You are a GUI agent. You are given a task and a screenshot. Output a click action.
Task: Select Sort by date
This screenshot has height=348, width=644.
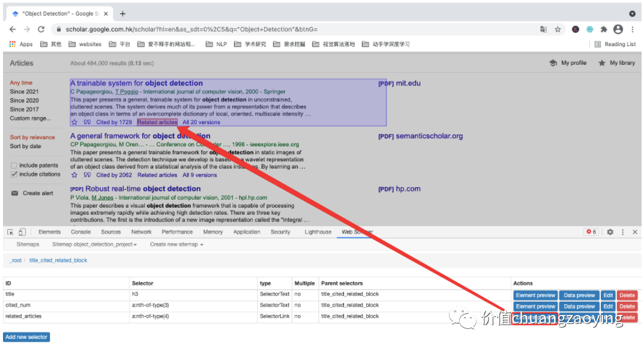pyautogui.click(x=25, y=146)
